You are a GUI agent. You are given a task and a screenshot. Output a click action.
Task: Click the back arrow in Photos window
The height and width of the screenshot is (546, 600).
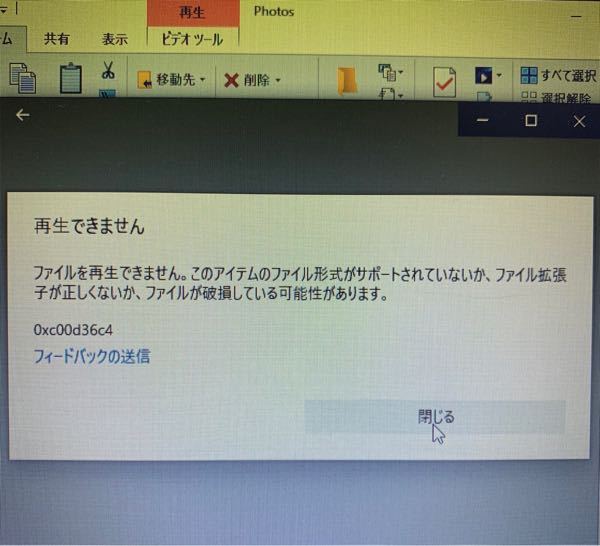point(22,115)
